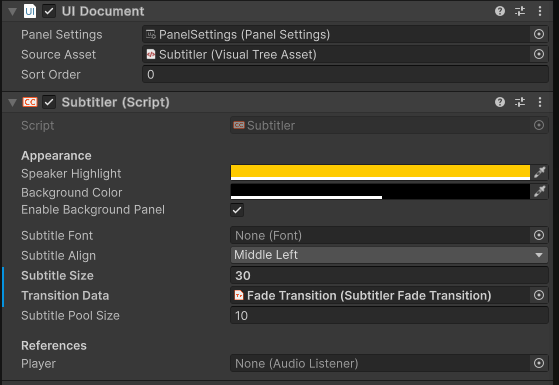Image resolution: width=559 pixels, height=385 pixels.
Task: Open help for Subtitler script component
Action: [500, 102]
